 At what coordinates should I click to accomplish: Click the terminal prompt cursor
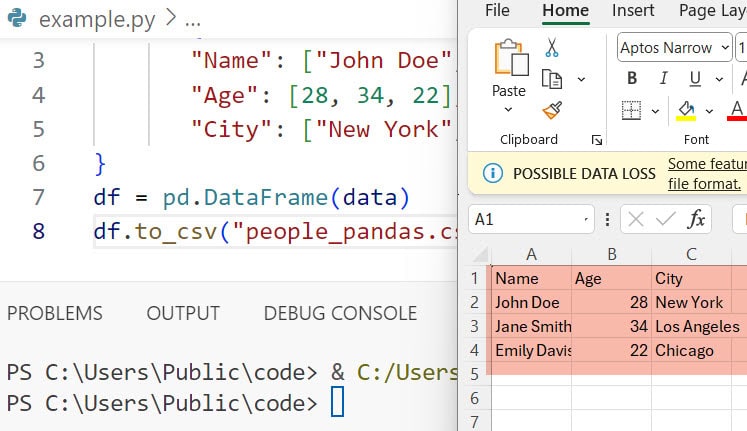tap(337, 402)
